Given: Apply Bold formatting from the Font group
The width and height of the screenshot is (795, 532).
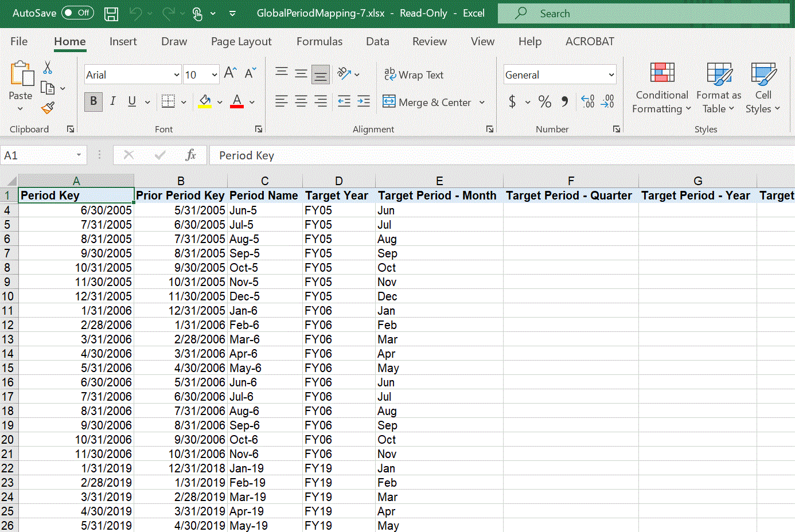Looking at the screenshot, I should [93, 101].
